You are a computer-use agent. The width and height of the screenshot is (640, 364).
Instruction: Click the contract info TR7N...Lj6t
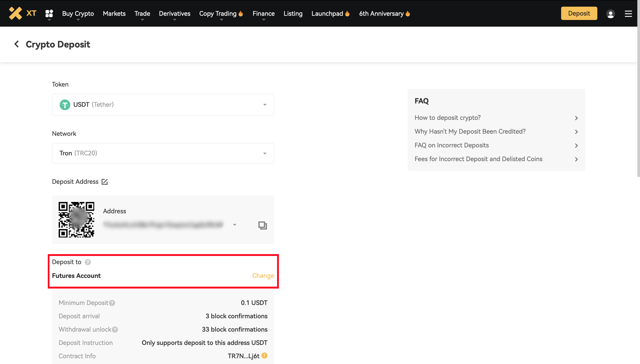243,356
